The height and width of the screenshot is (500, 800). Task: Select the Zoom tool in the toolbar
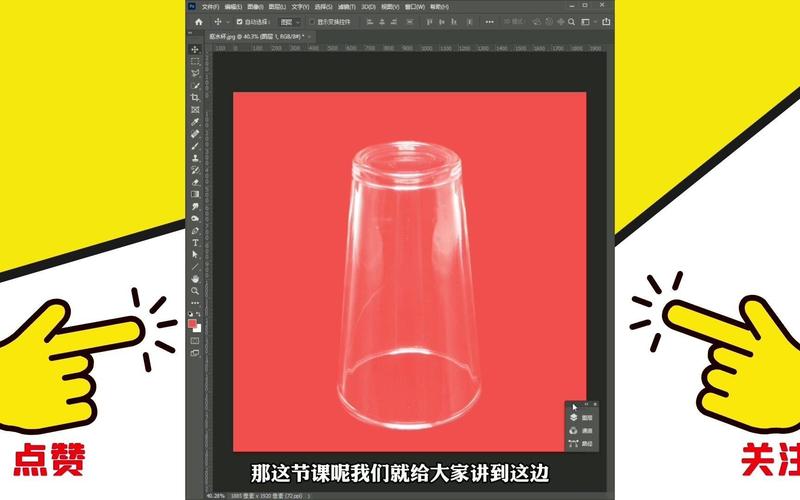pos(195,290)
